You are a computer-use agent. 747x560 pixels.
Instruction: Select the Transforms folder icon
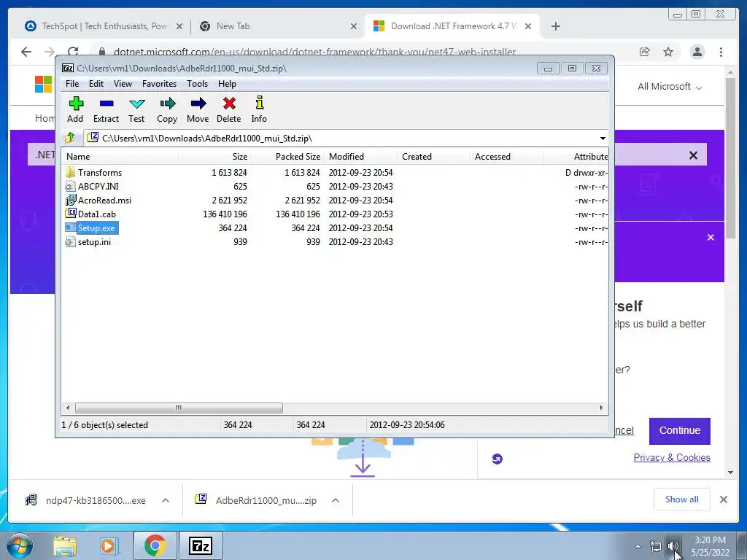tap(71, 172)
